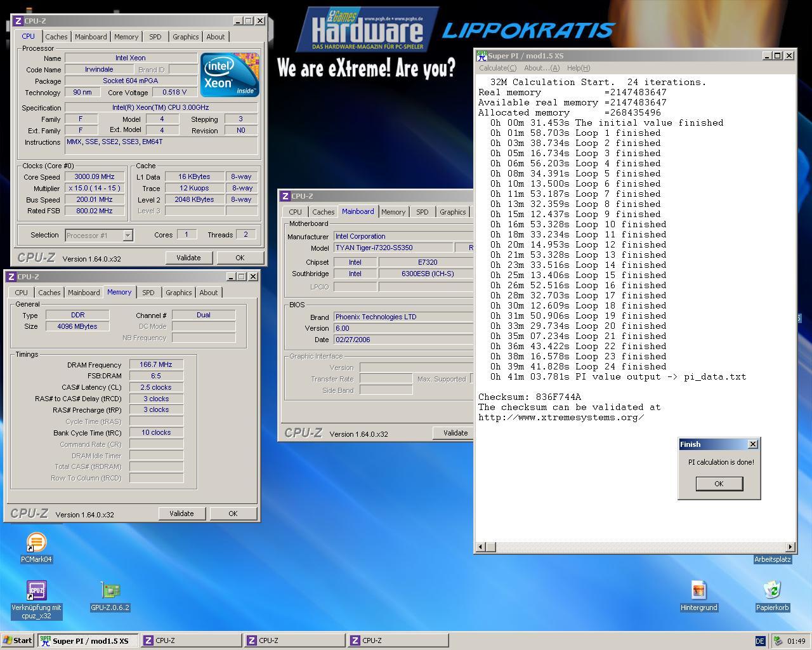This screenshot has width=812, height=650.
Task: Select the first CPU-Z taskbar button
Action: tap(190, 640)
